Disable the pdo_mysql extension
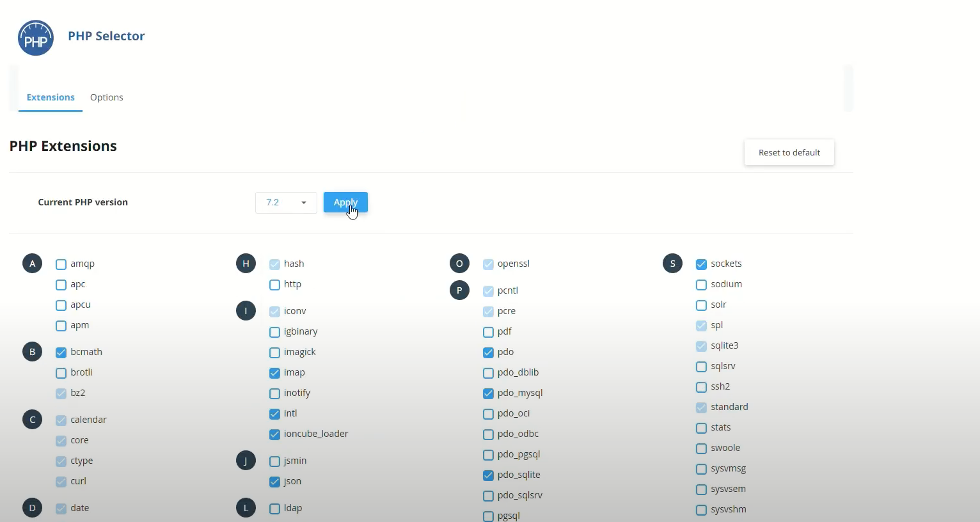The width and height of the screenshot is (980, 522). 488,393
